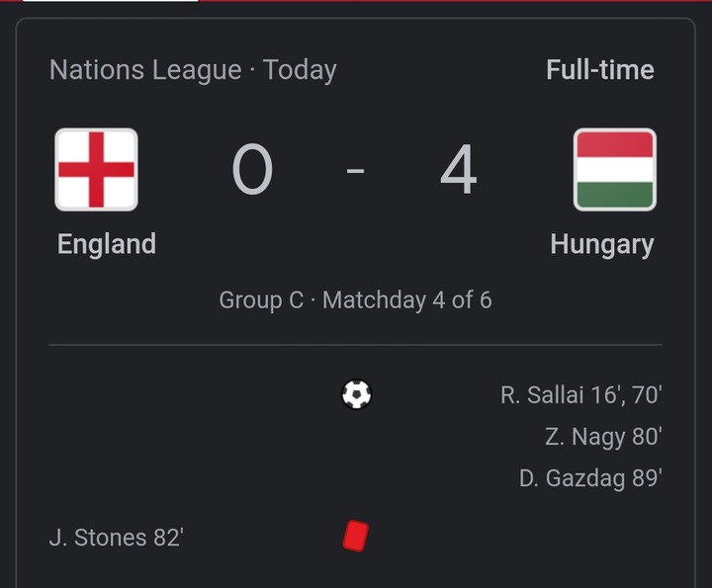
Task: Click the soccer ball goals icon
Action: pos(356,394)
